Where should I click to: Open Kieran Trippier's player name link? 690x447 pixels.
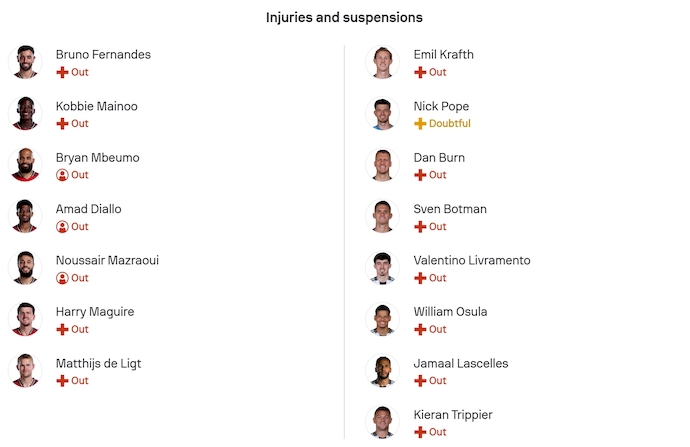[453, 414]
